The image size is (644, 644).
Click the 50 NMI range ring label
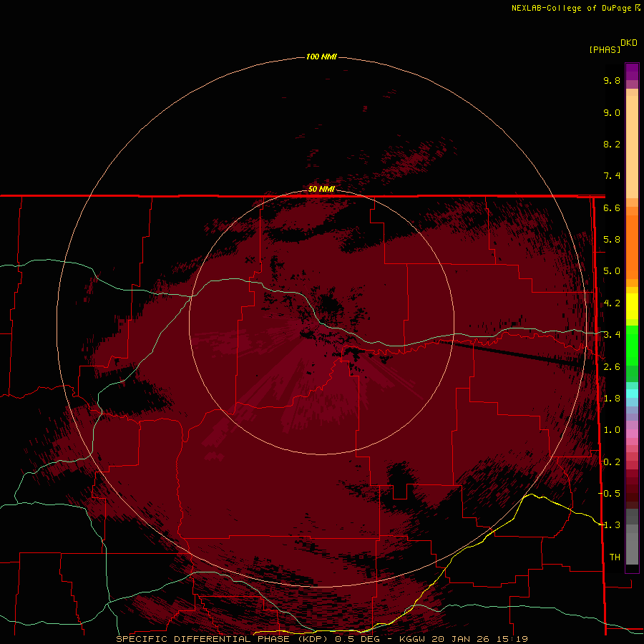(321, 189)
